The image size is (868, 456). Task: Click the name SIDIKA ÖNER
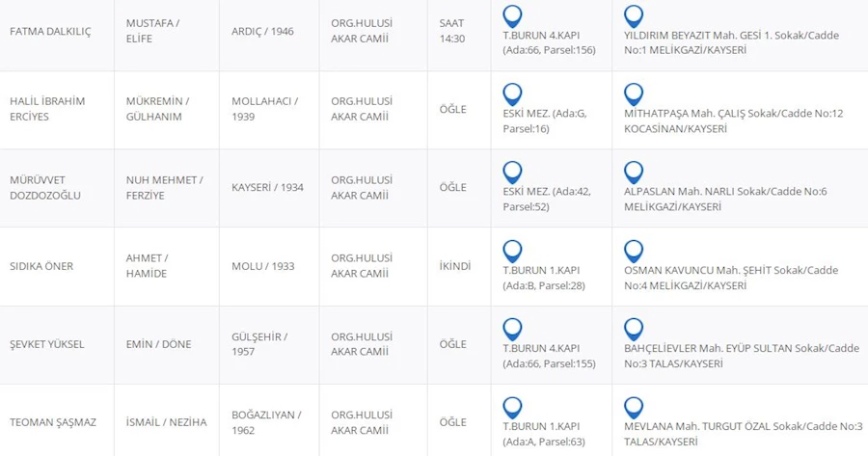41,266
